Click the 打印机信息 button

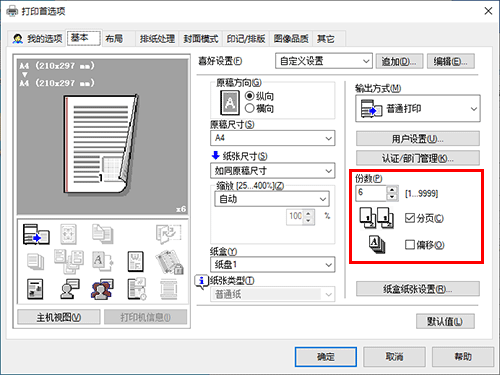[x=145, y=317]
